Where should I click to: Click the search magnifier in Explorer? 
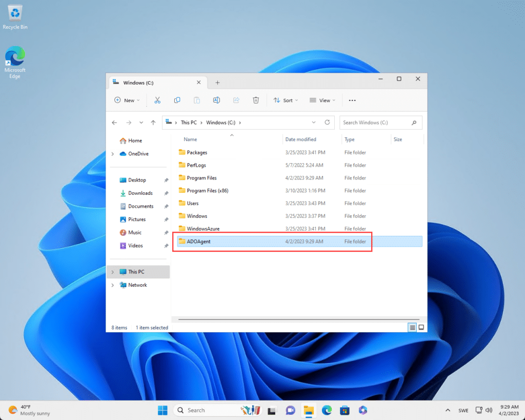point(414,123)
